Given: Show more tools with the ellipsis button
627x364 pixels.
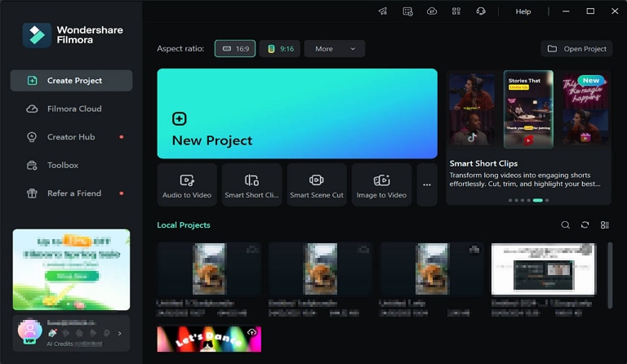Looking at the screenshot, I should (427, 184).
